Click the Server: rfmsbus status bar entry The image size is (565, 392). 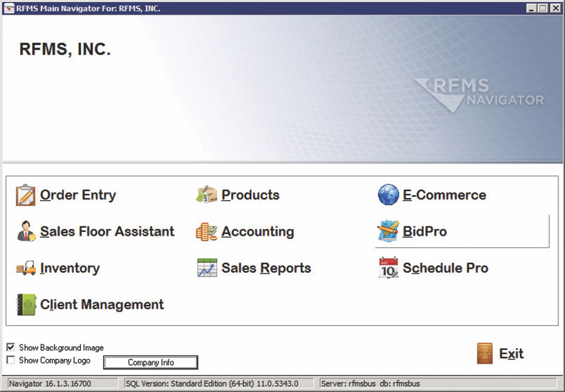point(370,384)
